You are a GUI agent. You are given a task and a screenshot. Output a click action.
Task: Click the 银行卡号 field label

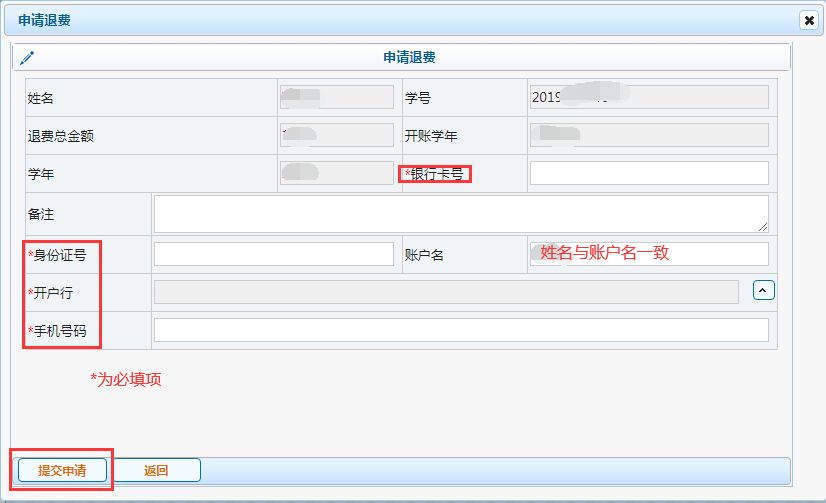click(437, 174)
